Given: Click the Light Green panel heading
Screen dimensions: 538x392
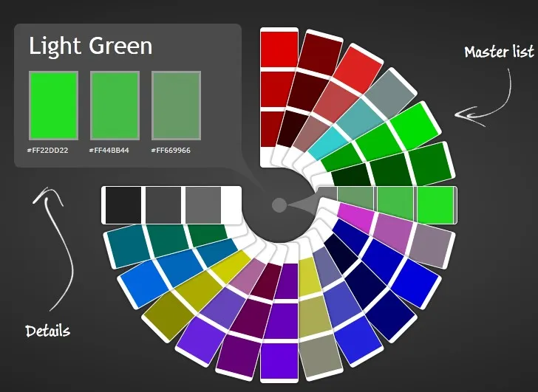Looking at the screenshot, I should pos(90,47).
